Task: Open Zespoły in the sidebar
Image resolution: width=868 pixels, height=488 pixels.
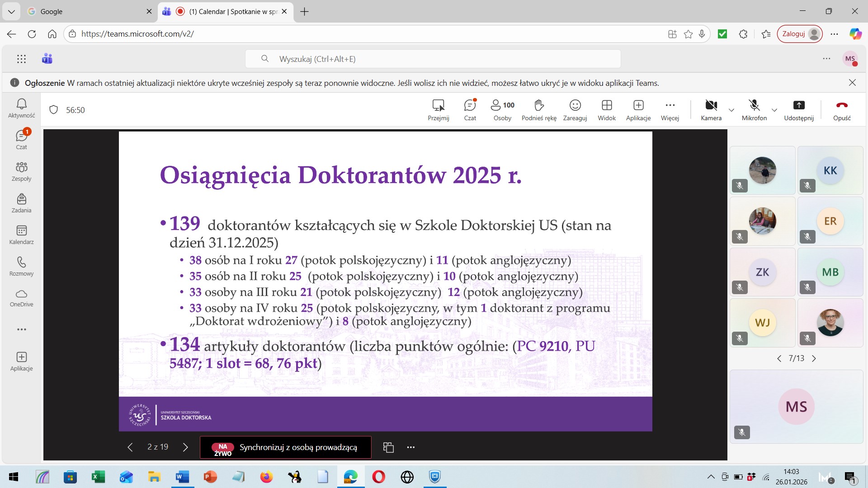Action: point(21,172)
